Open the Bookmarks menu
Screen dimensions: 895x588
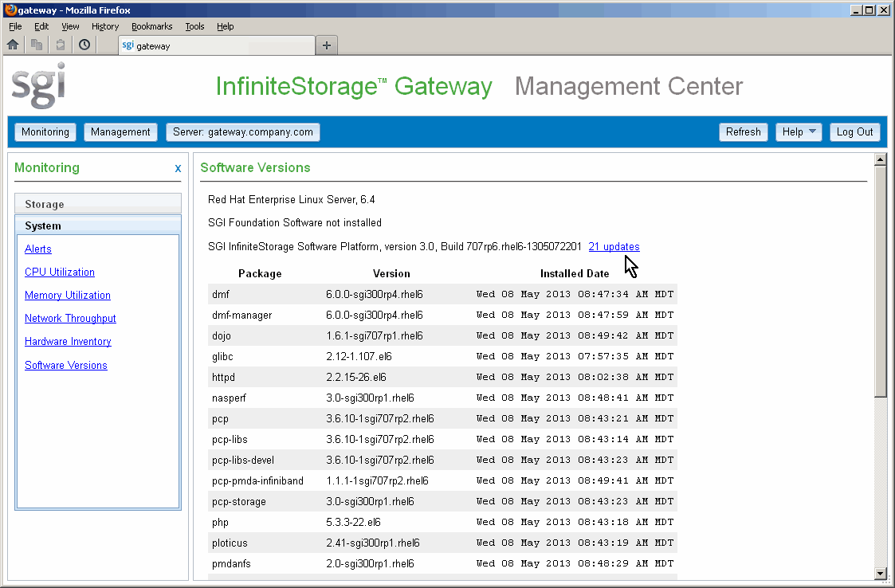[152, 26]
